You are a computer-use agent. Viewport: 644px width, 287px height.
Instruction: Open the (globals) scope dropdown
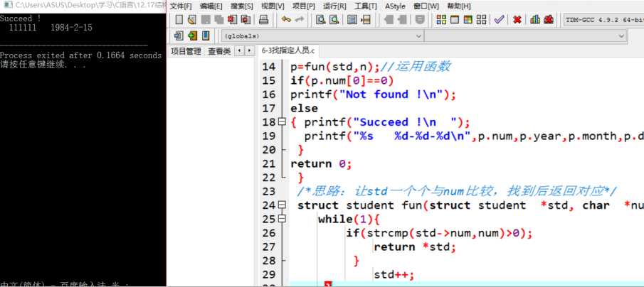pyautogui.click(x=323, y=36)
